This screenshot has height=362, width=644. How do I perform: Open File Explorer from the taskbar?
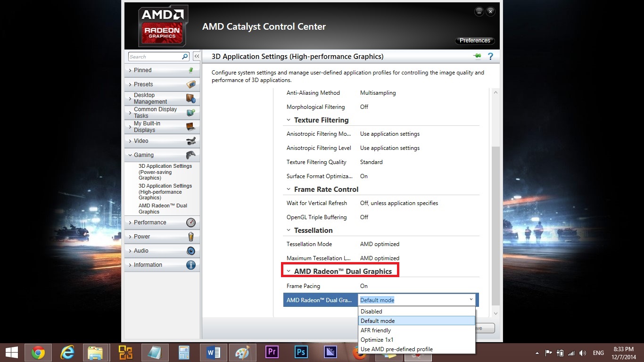click(x=95, y=353)
